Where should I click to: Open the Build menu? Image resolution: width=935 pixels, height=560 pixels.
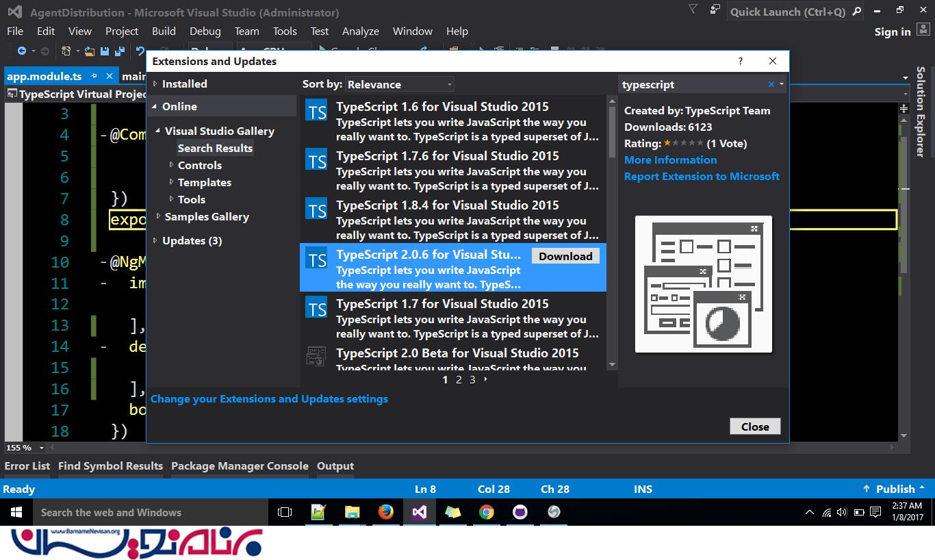[164, 31]
